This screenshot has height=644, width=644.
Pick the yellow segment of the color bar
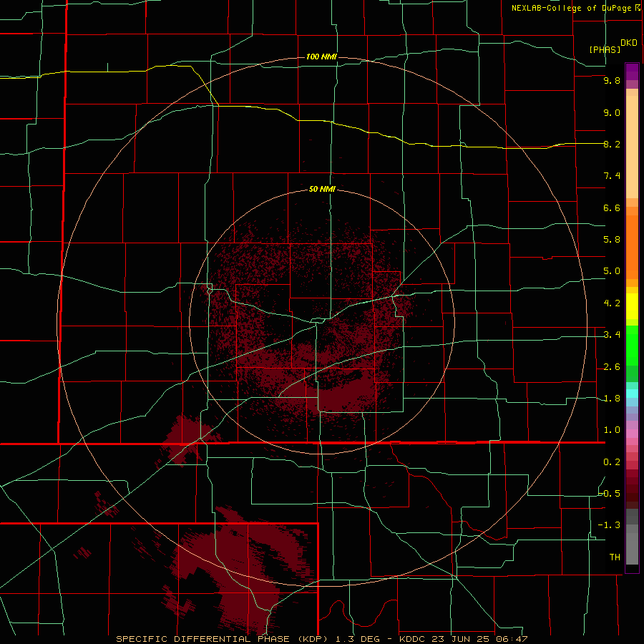(x=632, y=306)
